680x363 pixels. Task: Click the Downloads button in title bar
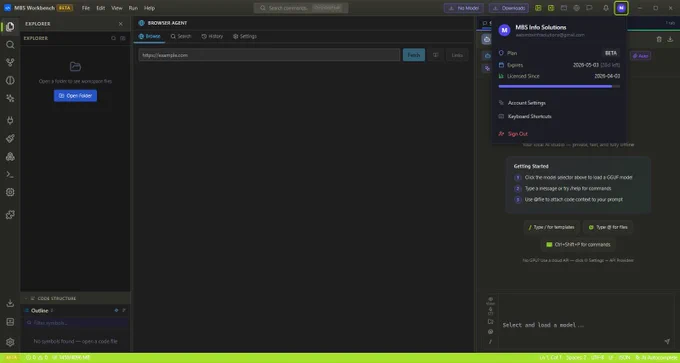click(509, 8)
